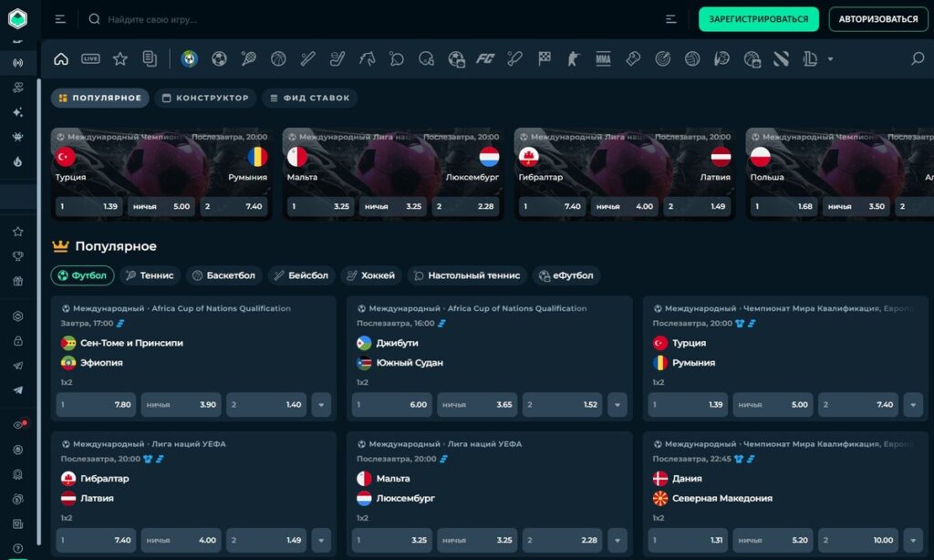Open the trophy icon in left sidebar
This screenshot has height=560, width=934.
[18, 256]
